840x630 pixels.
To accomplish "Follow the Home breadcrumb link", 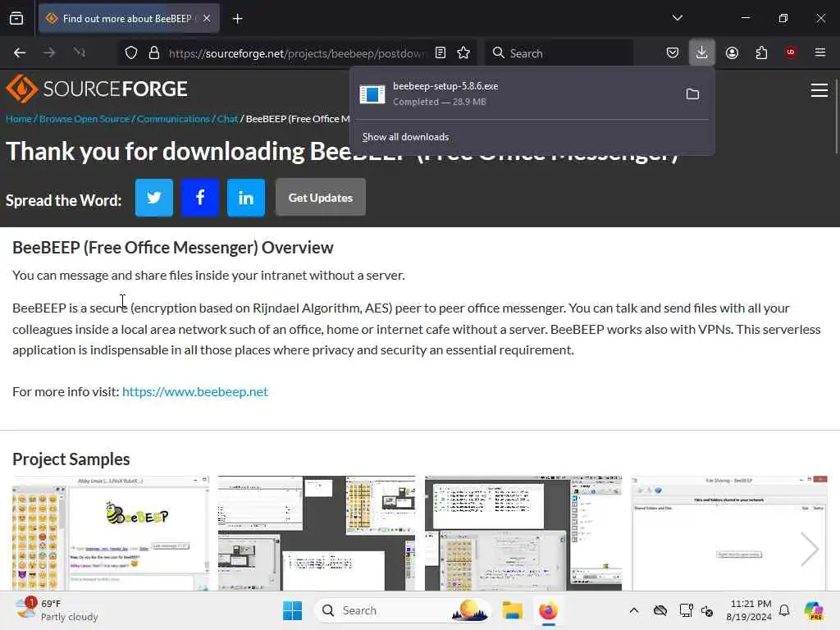I will point(19,119).
